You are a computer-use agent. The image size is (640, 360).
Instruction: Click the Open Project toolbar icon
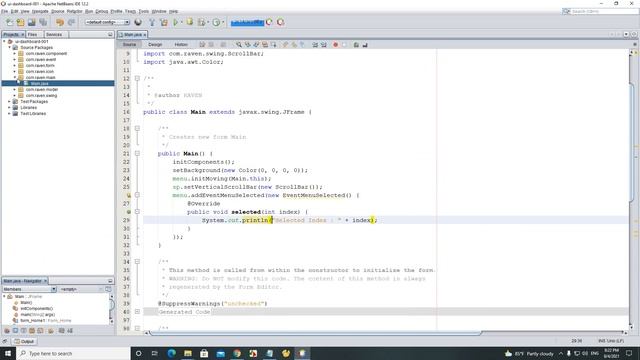click(31, 22)
